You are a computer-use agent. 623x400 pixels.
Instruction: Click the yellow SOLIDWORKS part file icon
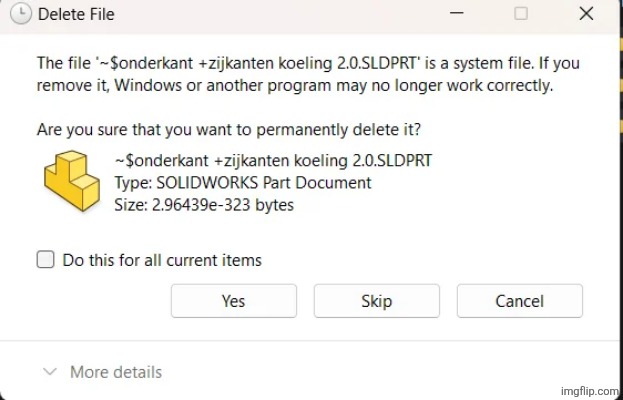pos(74,182)
